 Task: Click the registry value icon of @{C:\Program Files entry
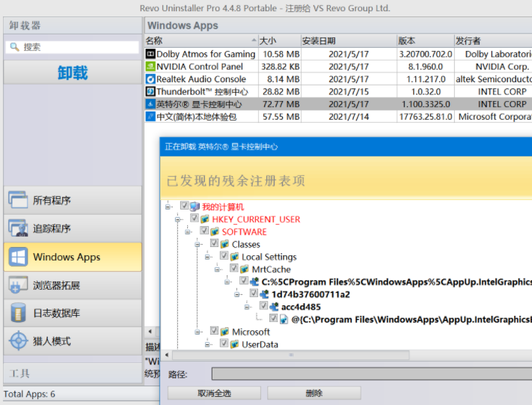point(284,320)
